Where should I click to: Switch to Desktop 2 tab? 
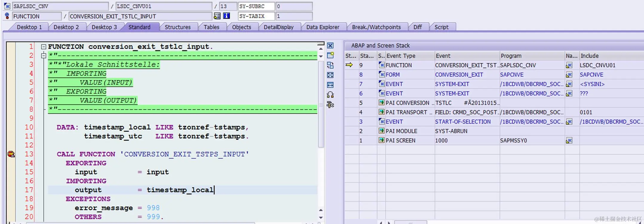click(66, 27)
